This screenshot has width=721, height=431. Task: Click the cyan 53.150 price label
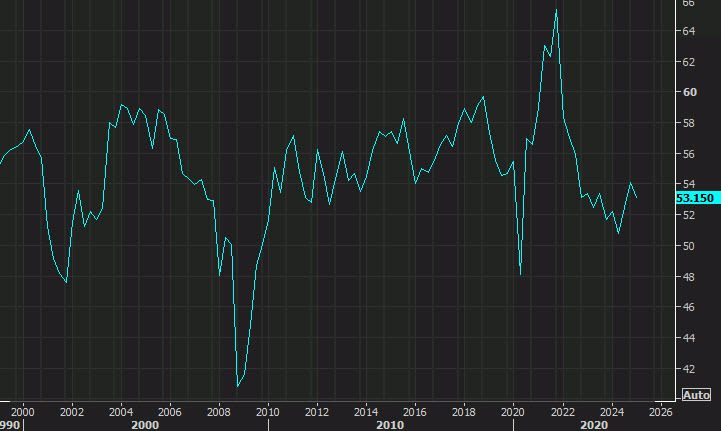click(x=696, y=199)
